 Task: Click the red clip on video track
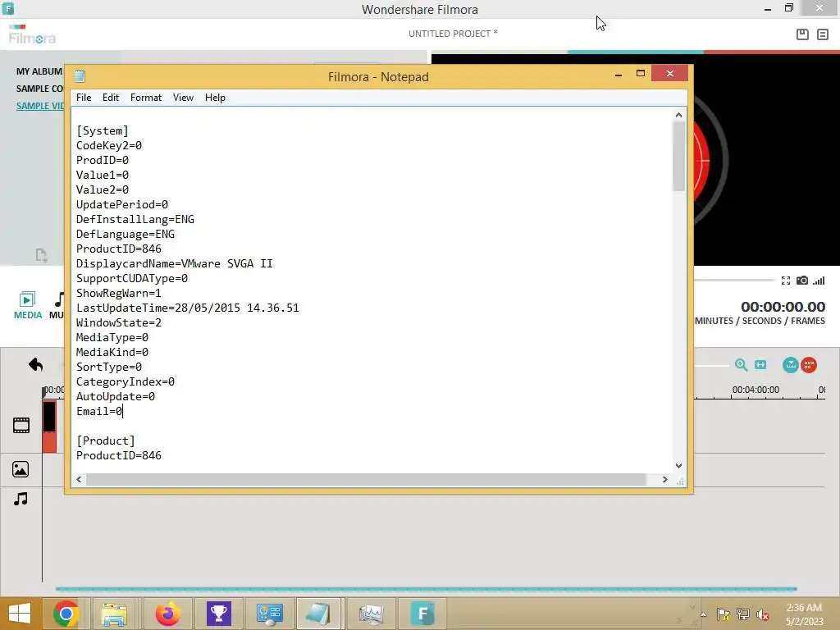pos(49,427)
